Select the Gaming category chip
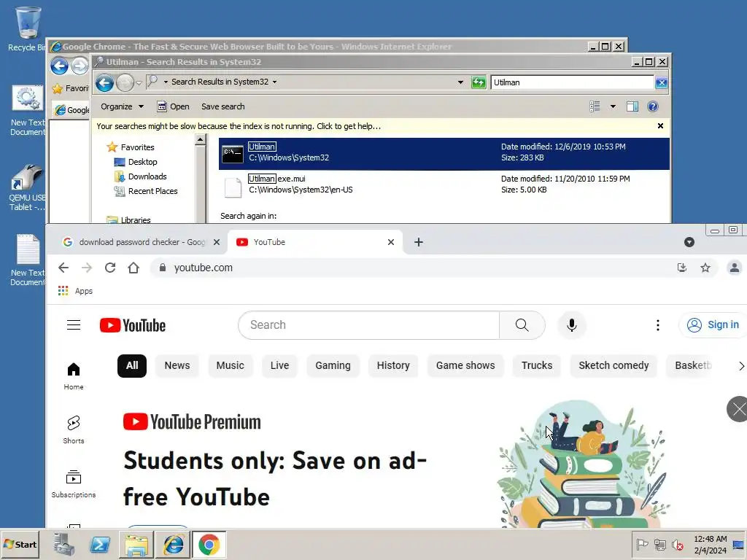The image size is (747, 560). (x=333, y=366)
